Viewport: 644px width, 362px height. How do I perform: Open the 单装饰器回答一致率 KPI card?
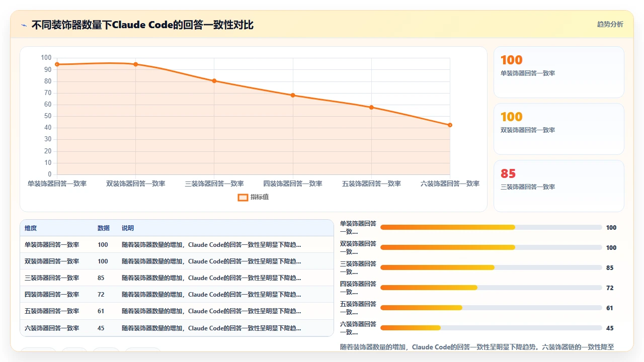pyautogui.click(x=559, y=72)
